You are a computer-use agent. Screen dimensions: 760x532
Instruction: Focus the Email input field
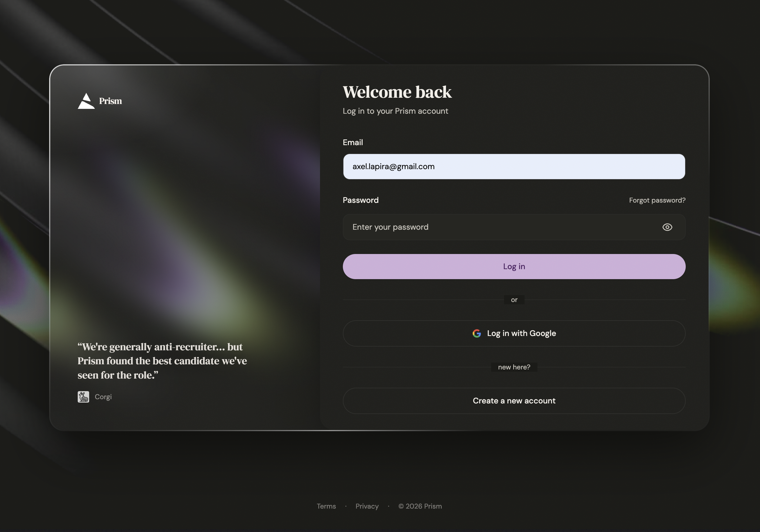coord(514,167)
